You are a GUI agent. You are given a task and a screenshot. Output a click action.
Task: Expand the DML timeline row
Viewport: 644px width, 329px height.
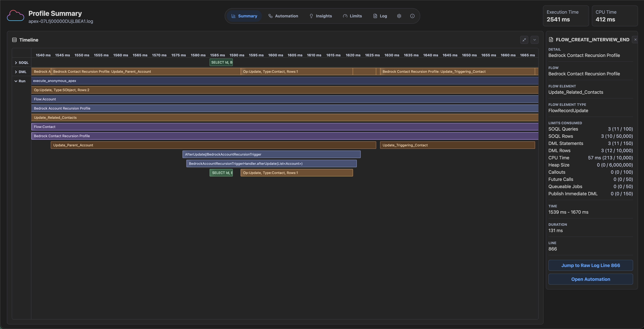pos(16,72)
